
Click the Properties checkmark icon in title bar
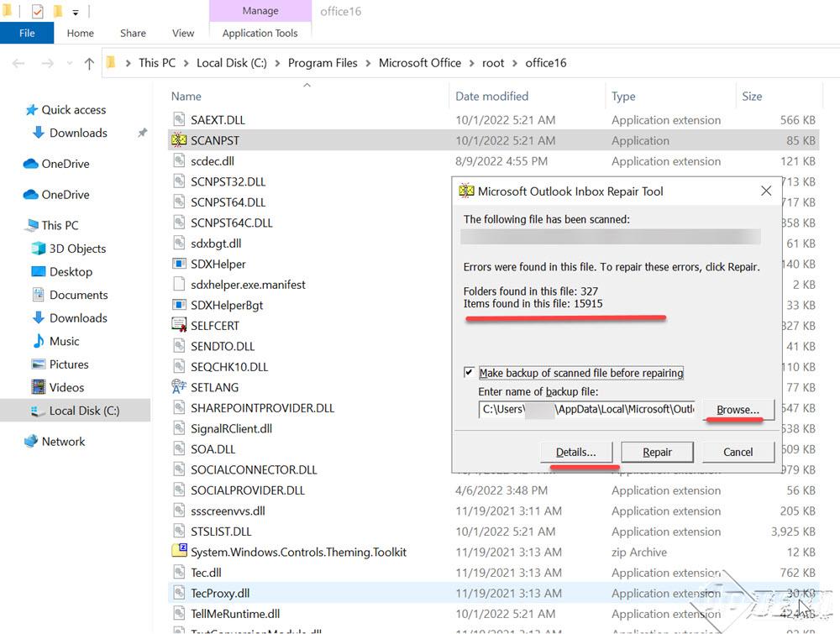(38, 11)
